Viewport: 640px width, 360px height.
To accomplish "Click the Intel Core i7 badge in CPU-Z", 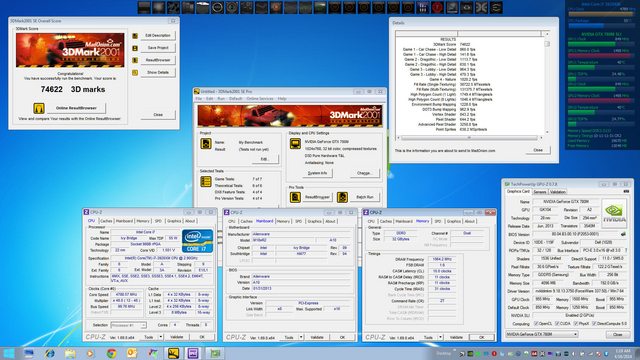I will point(198,241).
